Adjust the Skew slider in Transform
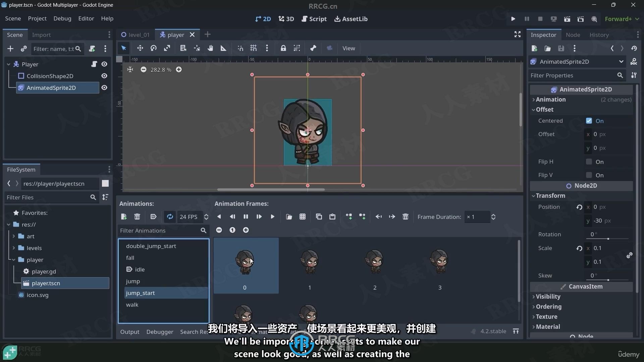 (608, 280)
